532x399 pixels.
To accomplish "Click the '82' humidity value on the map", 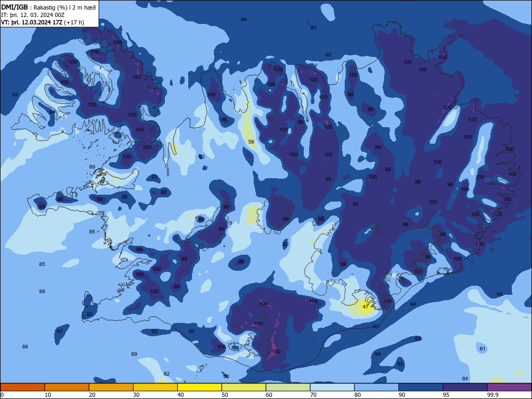I will pos(166,373).
